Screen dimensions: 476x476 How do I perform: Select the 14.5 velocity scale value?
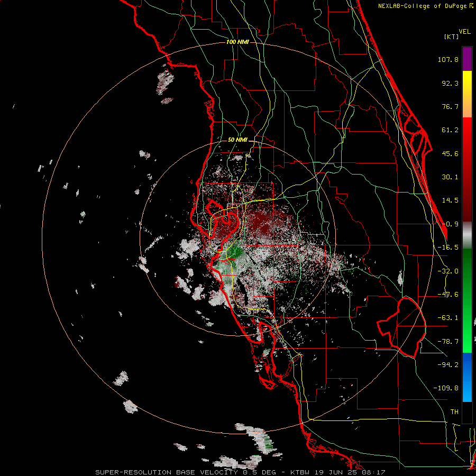coord(450,200)
